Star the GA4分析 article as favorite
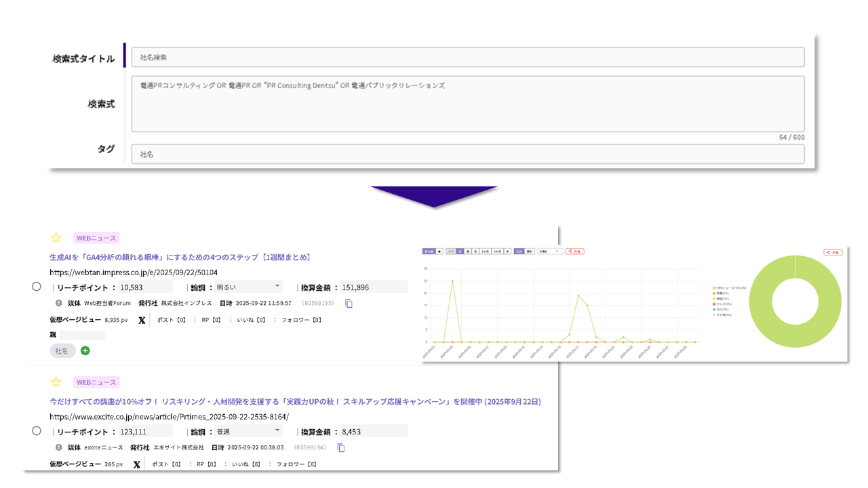 (x=56, y=238)
